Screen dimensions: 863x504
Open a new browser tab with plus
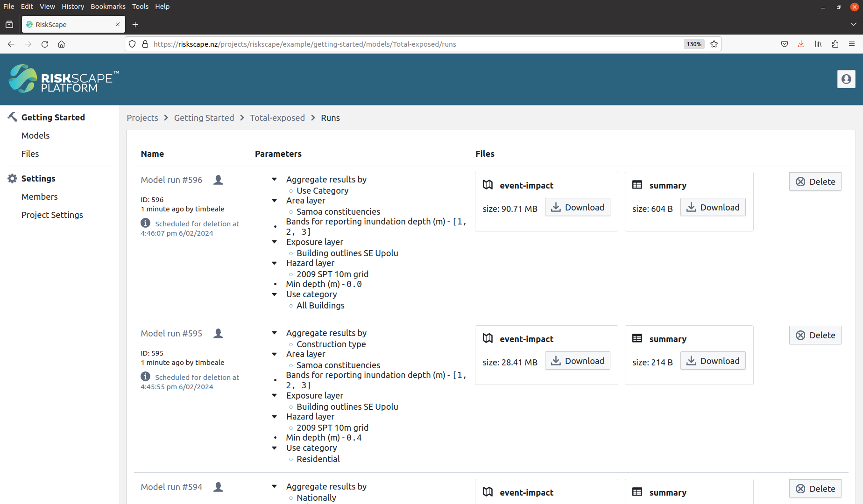tap(135, 24)
